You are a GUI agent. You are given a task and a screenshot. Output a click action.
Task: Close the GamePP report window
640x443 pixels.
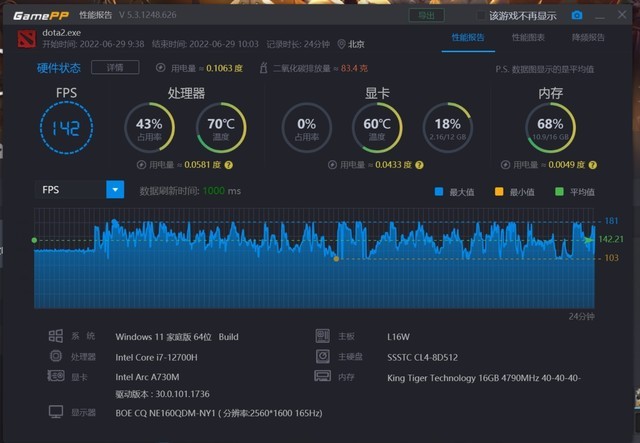tap(622, 15)
